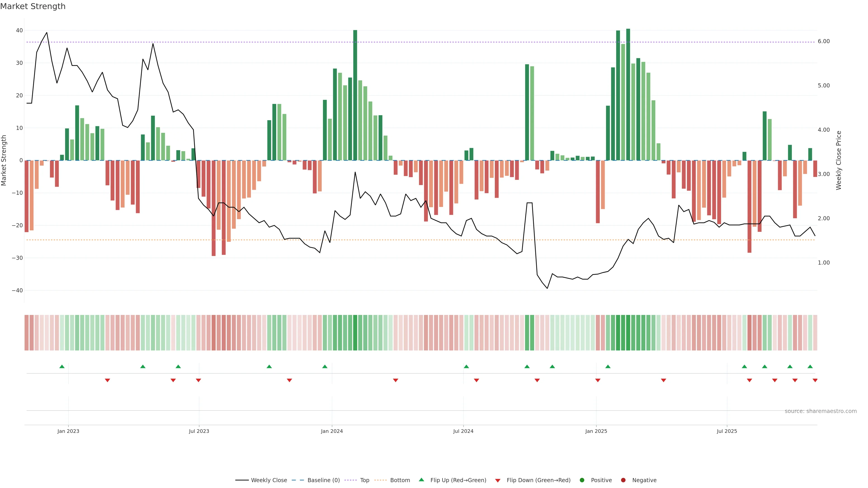868x488 pixels.
Task: Click the flip-down marker just before Jul 2023
Action: (198, 380)
